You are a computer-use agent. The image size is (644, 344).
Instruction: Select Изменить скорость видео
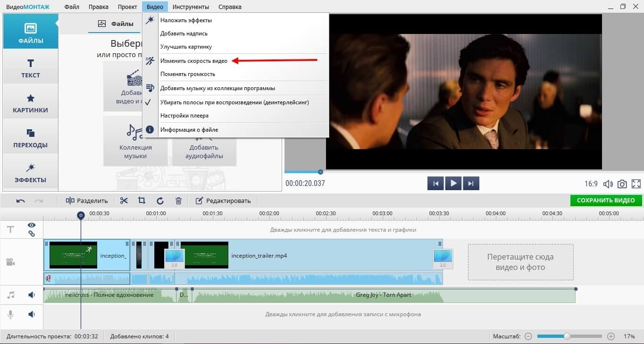click(234, 61)
